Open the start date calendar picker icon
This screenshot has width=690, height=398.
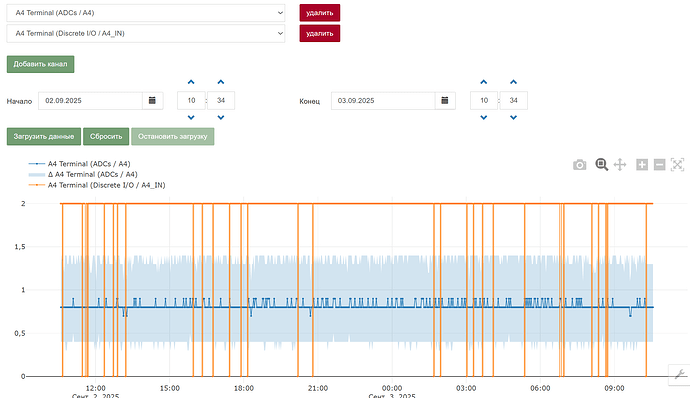[x=152, y=101]
